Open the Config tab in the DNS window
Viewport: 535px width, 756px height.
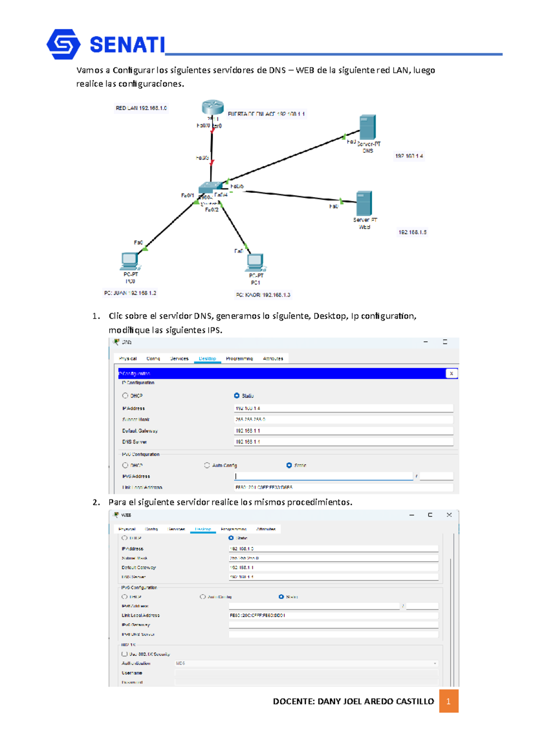(153, 358)
